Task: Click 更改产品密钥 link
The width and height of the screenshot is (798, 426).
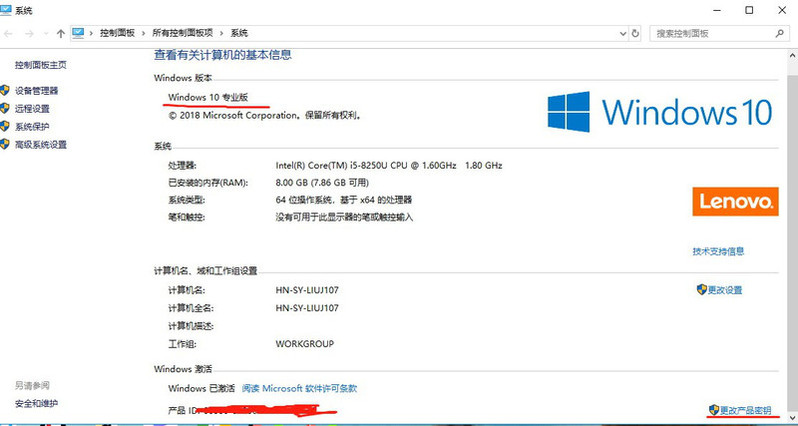Action: 746,410
